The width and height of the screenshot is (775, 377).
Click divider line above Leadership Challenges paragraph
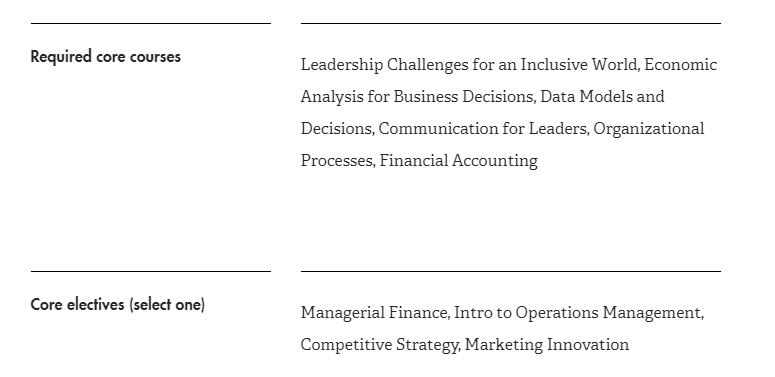point(511,23)
